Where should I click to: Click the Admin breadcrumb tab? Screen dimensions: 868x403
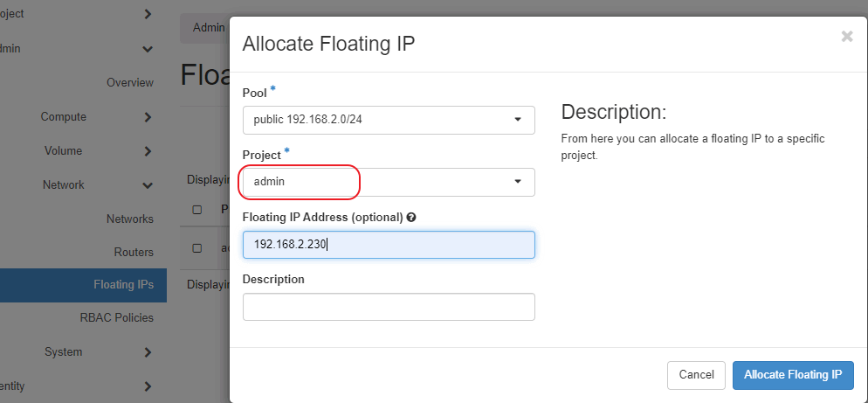click(208, 28)
